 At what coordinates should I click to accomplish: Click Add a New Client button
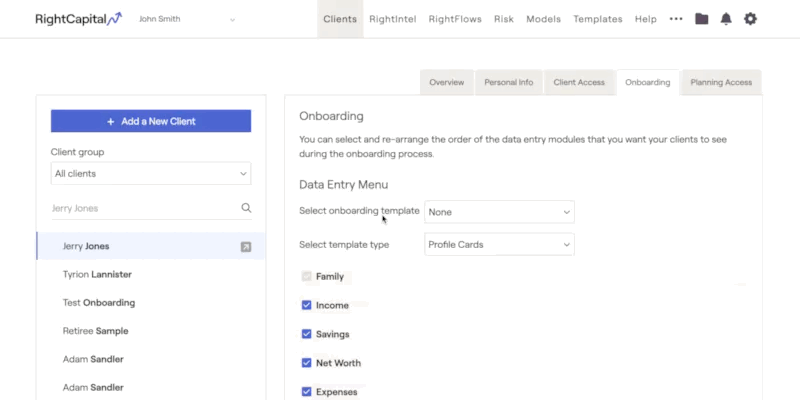(151, 121)
